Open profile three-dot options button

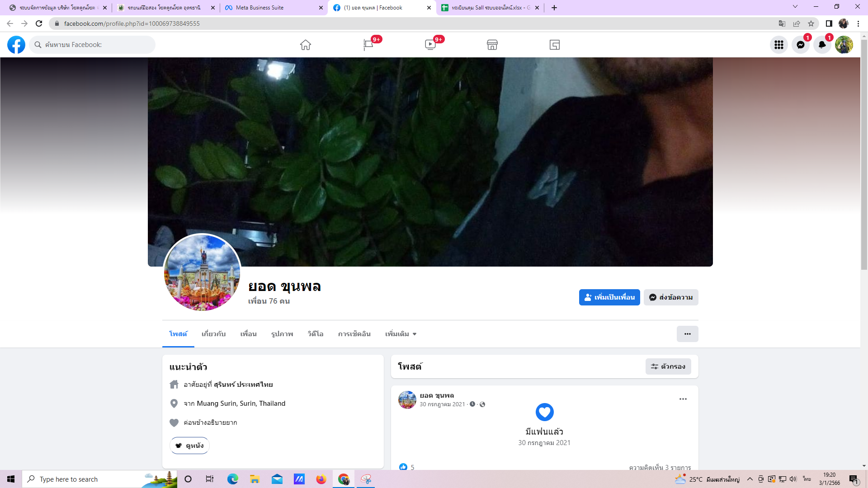pos(687,334)
